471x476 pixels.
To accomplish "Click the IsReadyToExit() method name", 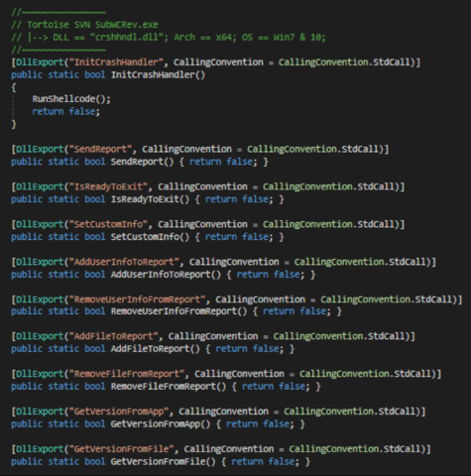I will pyautogui.click(x=150, y=199).
